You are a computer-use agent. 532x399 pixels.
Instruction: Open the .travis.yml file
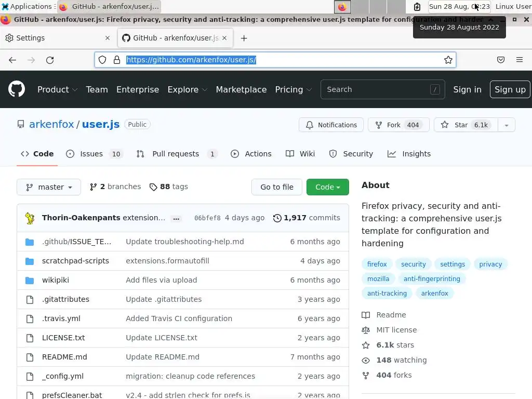(x=61, y=318)
